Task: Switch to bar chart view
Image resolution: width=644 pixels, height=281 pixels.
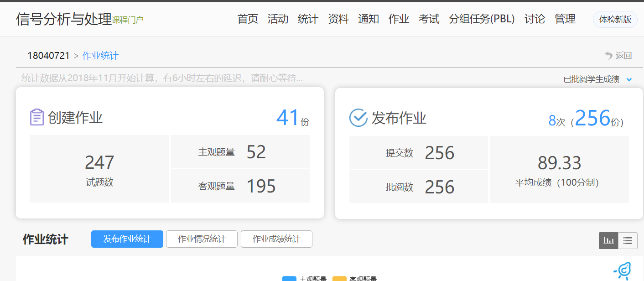Action: [608, 240]
